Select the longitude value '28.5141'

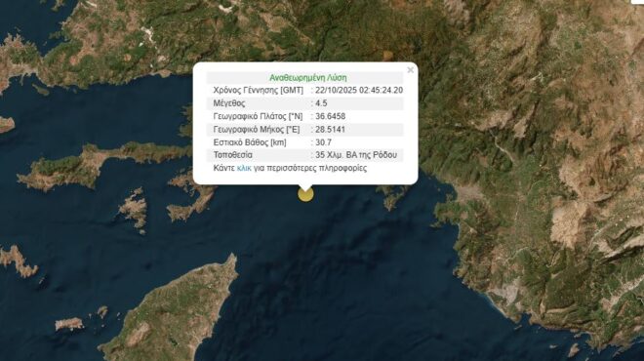tap(330, 130)
